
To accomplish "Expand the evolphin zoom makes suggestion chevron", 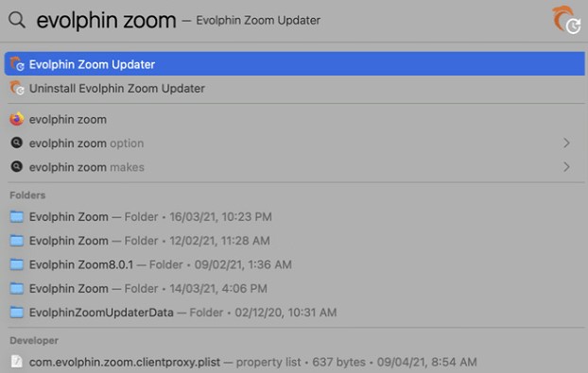I will click(x=566, y=166).
